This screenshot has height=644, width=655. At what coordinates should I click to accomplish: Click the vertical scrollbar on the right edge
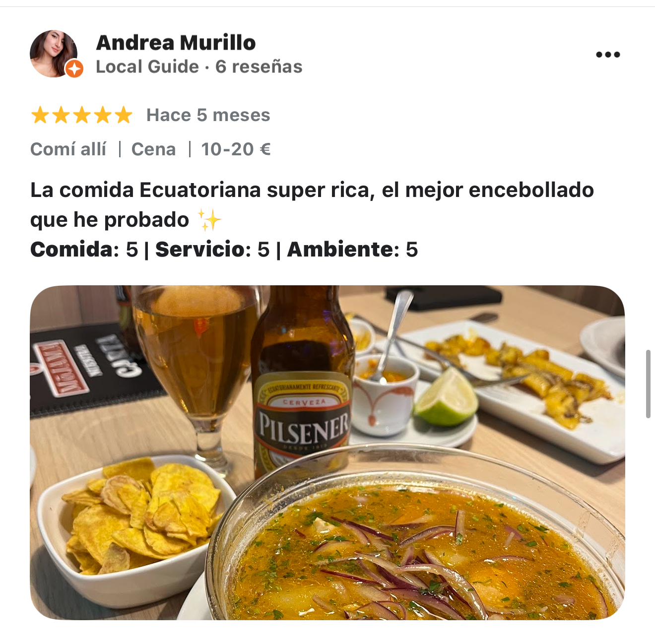click(648, 384)
